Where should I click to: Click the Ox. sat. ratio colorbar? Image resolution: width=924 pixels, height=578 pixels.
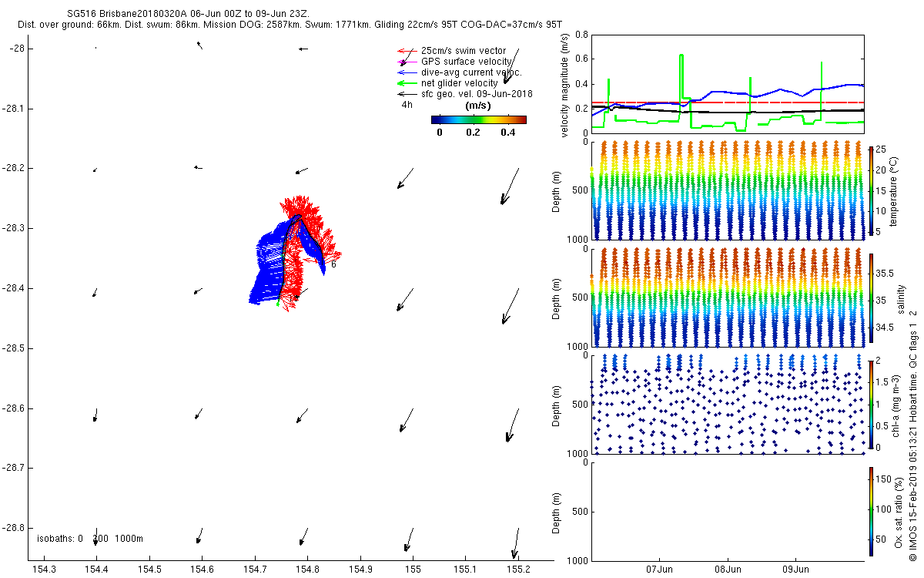coord(871,511)
